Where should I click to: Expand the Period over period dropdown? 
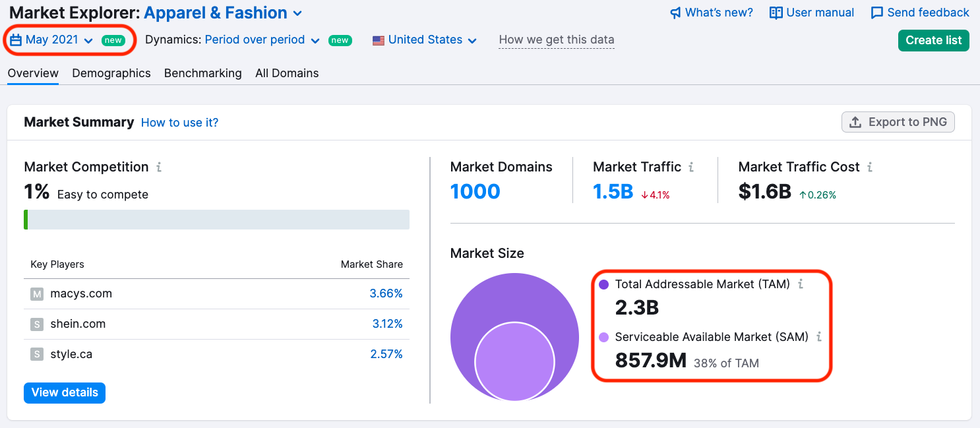click(262, 40)
